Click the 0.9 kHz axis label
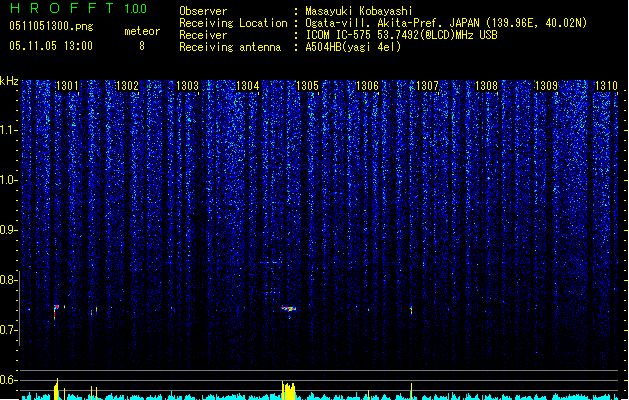The height and width of the screenshot is (400, 629). [x=8, y=230]
